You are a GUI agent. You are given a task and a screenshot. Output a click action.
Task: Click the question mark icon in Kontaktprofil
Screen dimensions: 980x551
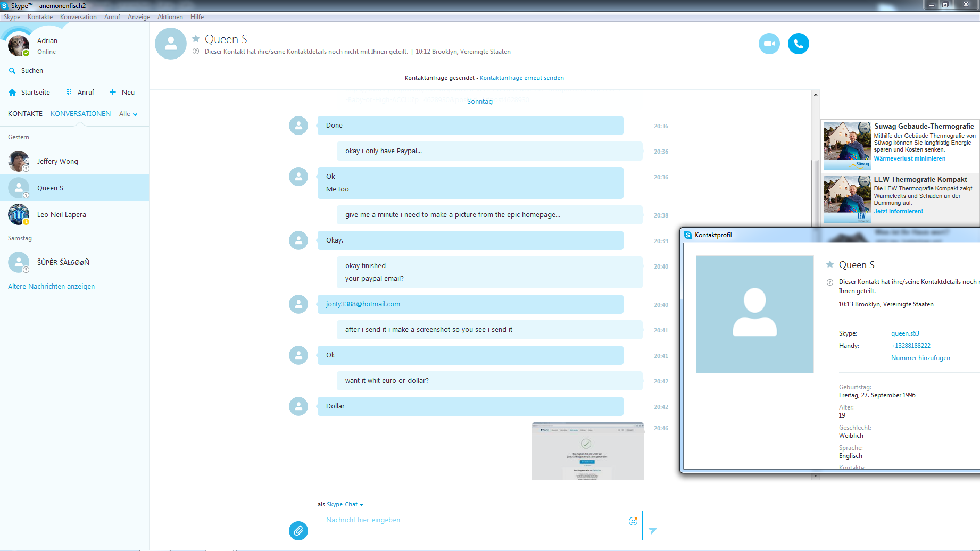pos(829,282)
